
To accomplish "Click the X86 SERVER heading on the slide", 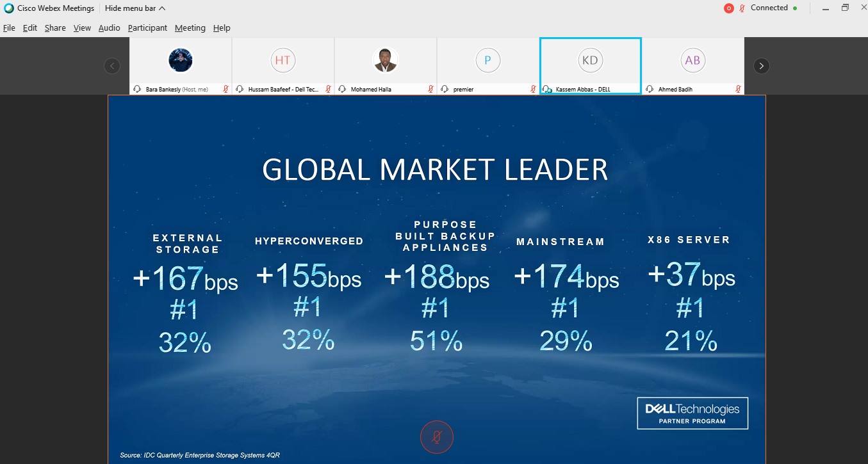I will (689, 240).
